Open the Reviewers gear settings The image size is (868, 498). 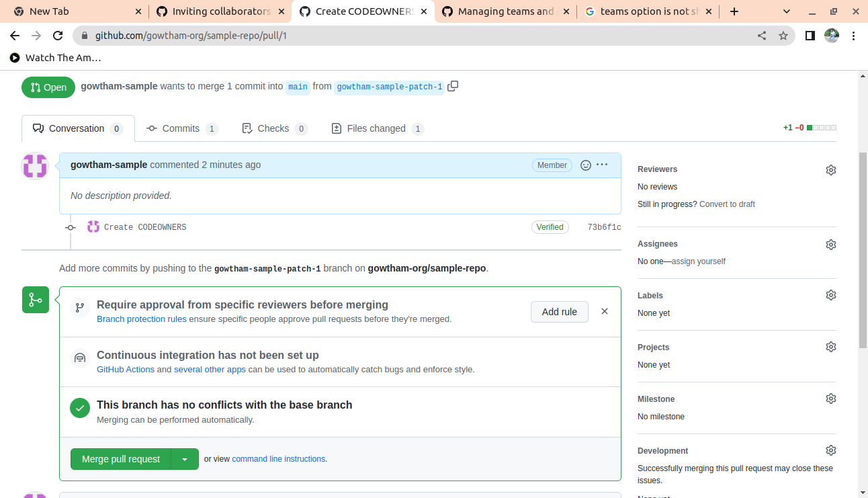(830, 170)
